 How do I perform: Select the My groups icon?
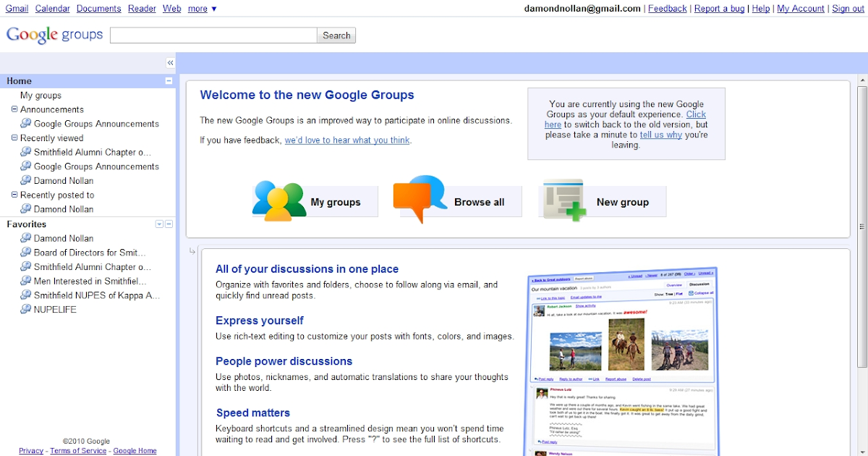(x=278, y=200)
